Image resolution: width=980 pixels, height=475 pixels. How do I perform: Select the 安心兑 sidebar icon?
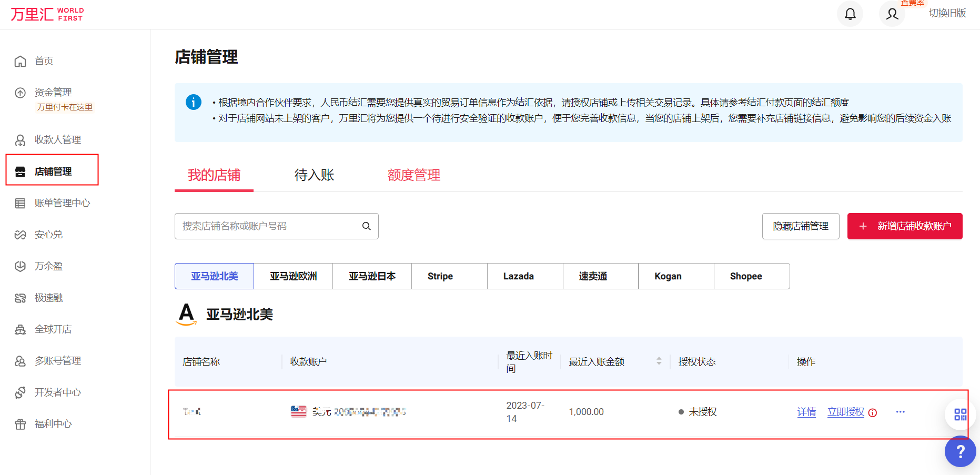[20, 234]
